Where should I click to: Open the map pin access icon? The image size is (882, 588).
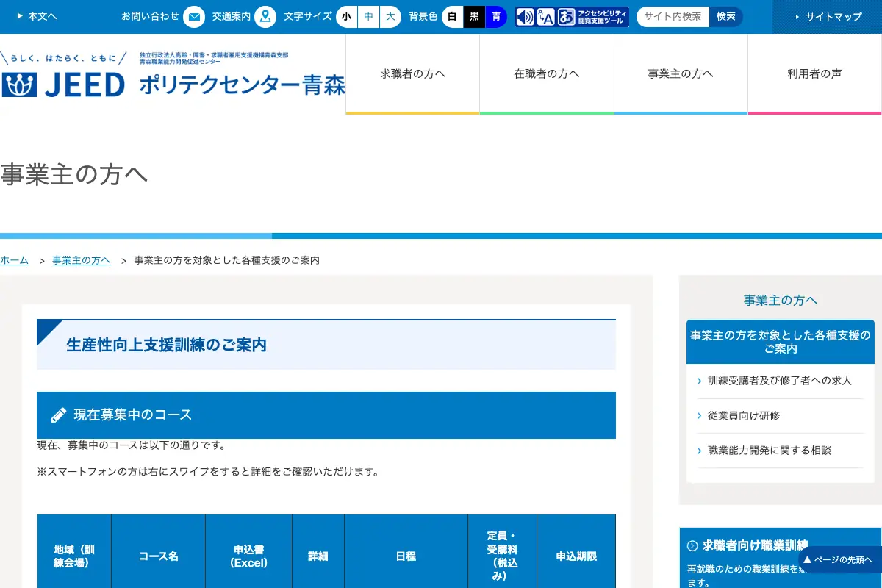(265, 16)
